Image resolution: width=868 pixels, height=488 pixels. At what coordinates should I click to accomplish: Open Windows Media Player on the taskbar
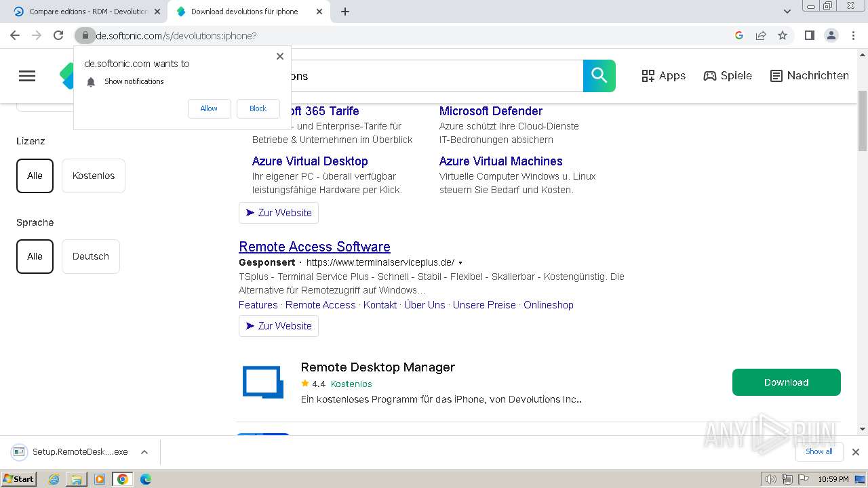point(100,479)
